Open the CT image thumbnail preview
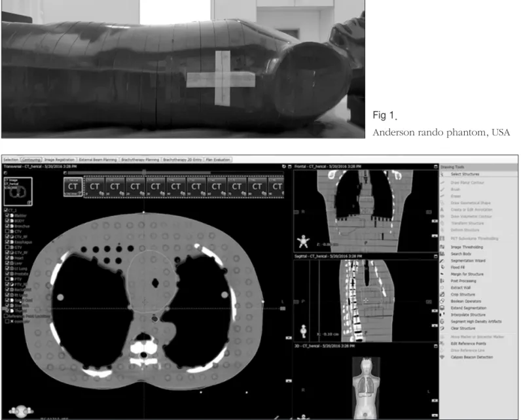The image size is (521, 420). tap(18, 192)
